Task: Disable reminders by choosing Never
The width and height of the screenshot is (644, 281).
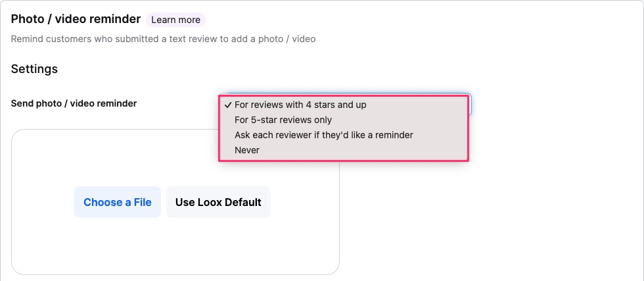Action: pos(343,150)
